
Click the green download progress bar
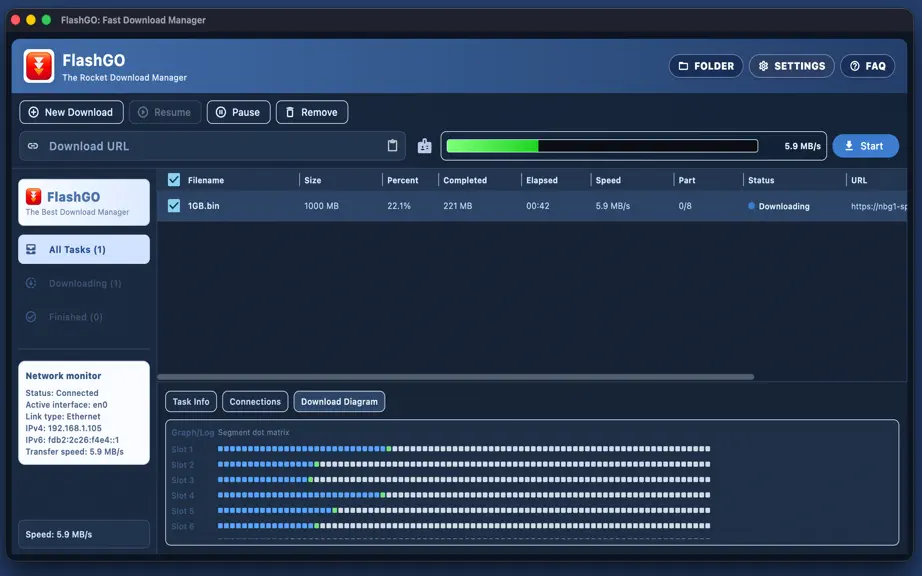(x=602, y=146)
